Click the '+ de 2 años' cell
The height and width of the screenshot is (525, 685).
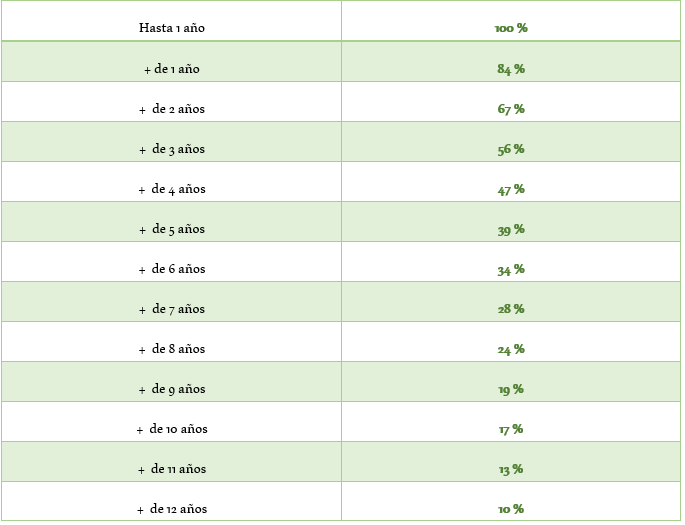pyautogui.click(x=171, y=109)
